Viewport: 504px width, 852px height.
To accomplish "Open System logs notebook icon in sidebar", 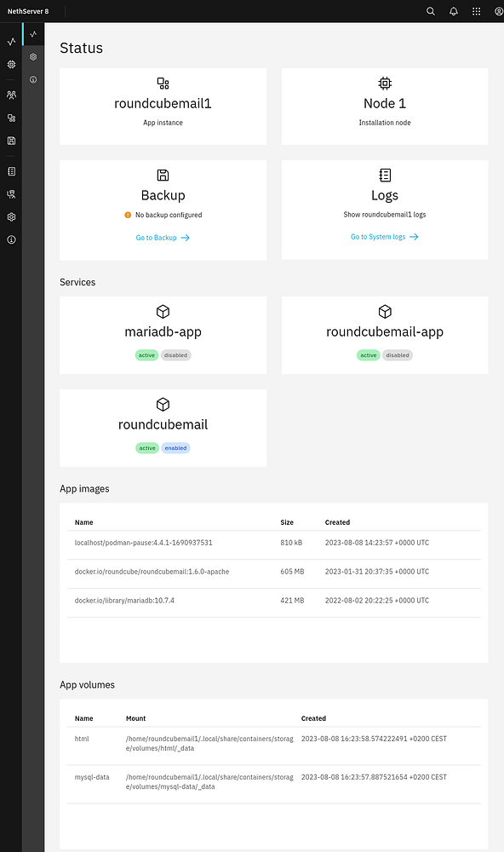I will 11,171.
